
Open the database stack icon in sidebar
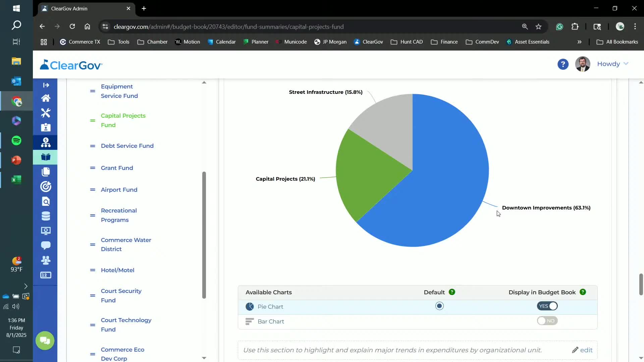pos(46,216)
